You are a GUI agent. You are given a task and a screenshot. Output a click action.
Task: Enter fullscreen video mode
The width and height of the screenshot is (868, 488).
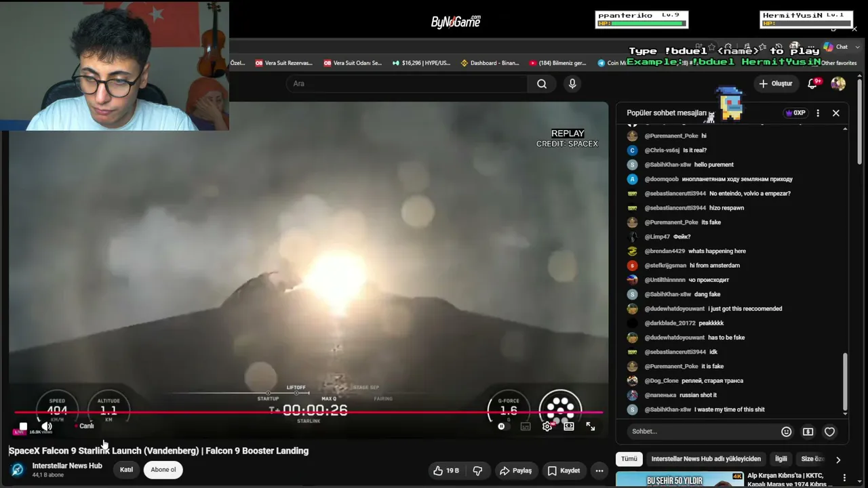click(591, 426)
